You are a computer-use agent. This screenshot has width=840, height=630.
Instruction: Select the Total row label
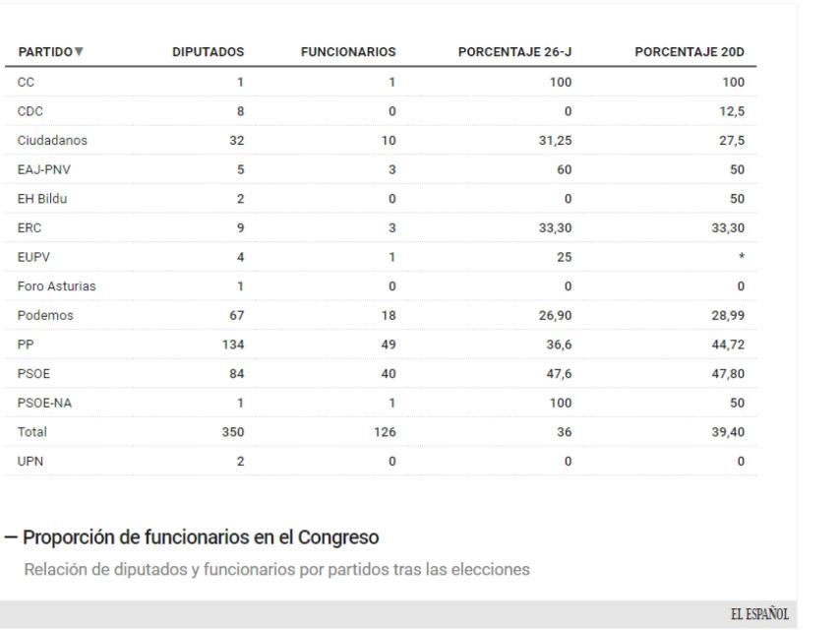click(32, 431)
